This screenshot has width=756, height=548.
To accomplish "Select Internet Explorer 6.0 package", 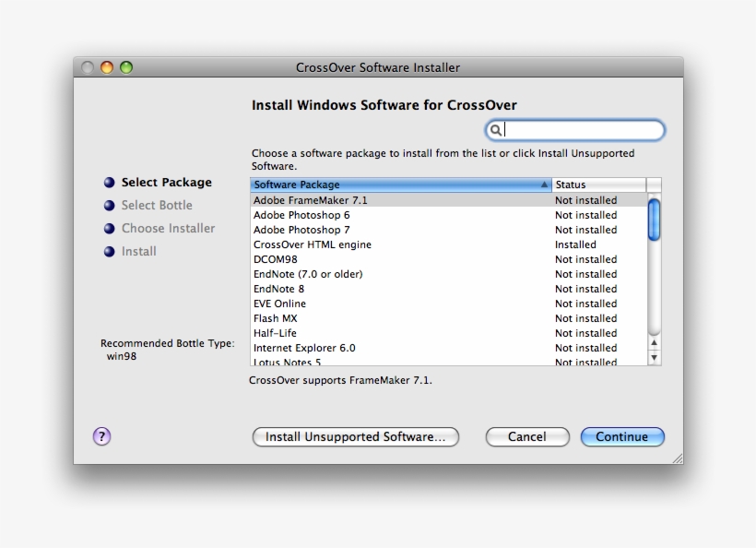I will click(448, 349).
